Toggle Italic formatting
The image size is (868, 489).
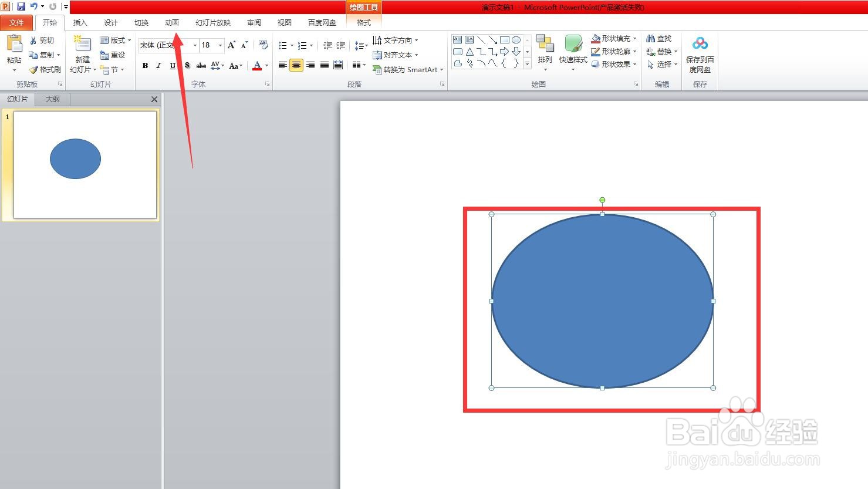click(x=158, y=66)
